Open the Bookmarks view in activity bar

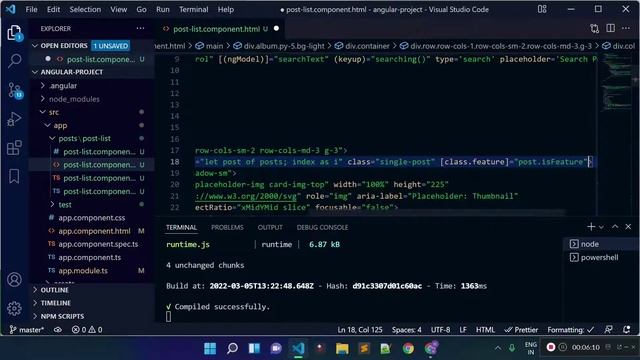point(14,176)
